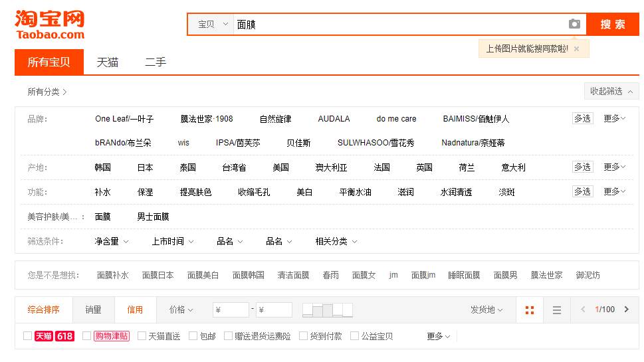This screenshot has width=644, height=362.
Task: Check the 购物津贴 checkbox
Action: pos(86,335)
